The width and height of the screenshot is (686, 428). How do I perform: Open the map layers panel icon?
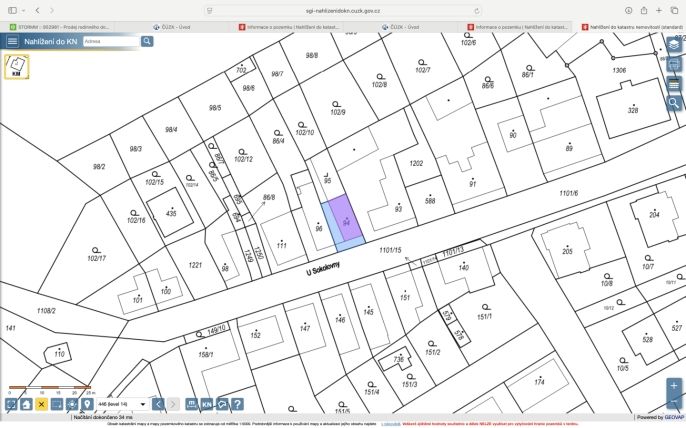[x=674, y=45]
